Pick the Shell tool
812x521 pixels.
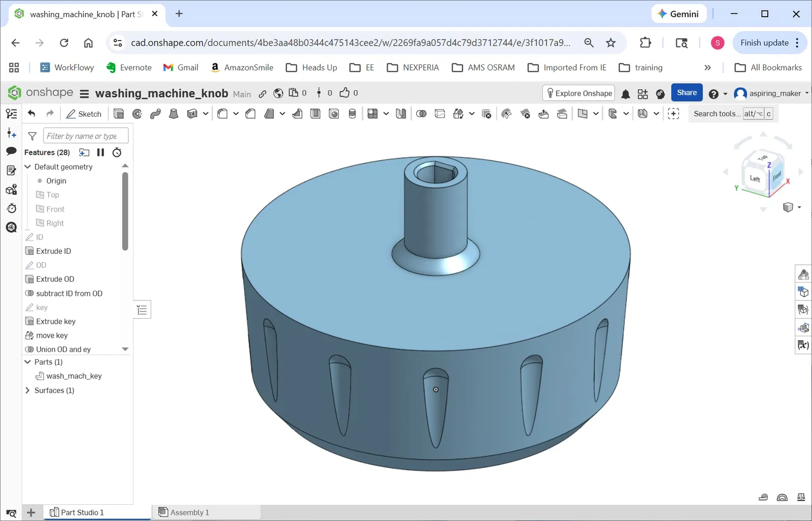(x=315, y=114)
